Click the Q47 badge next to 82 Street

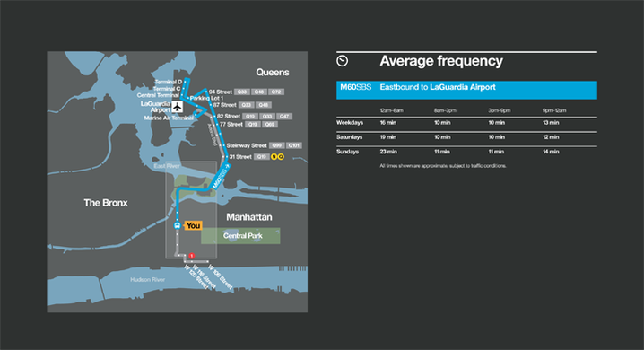(284, 117)
